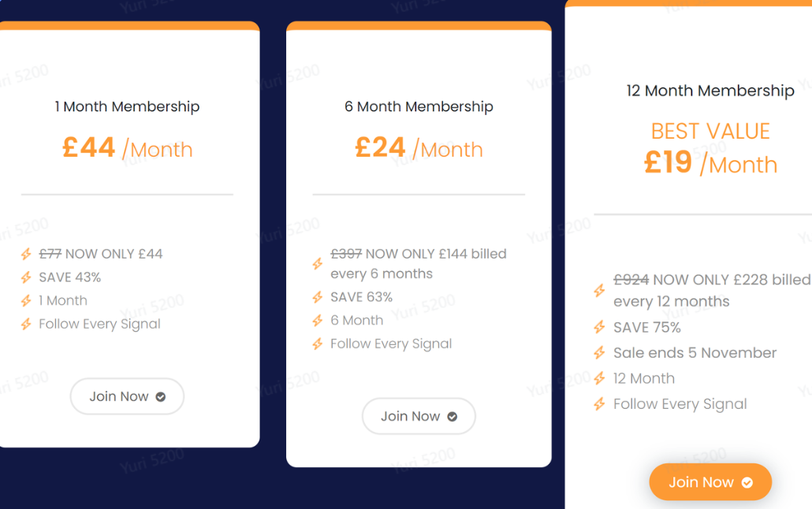Click lightning icon beside SAVE 43%
Screen dimensions: 812x509
tap(26, 277)
